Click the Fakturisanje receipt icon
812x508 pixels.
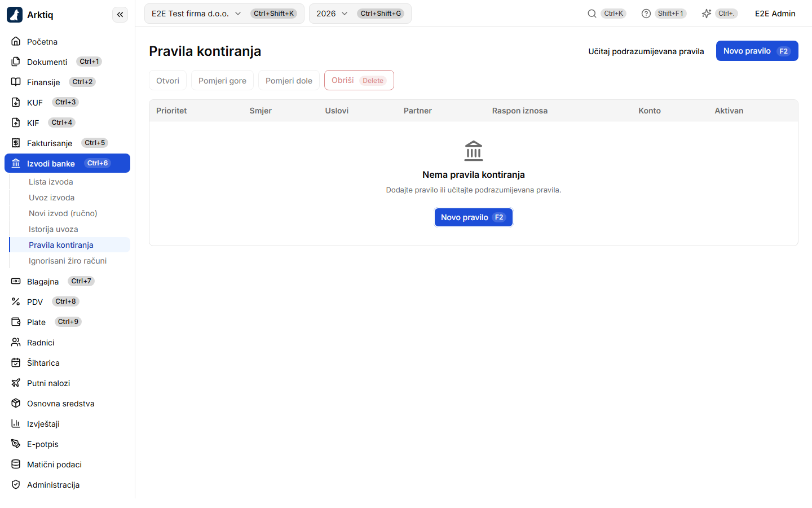pos(16,143)
